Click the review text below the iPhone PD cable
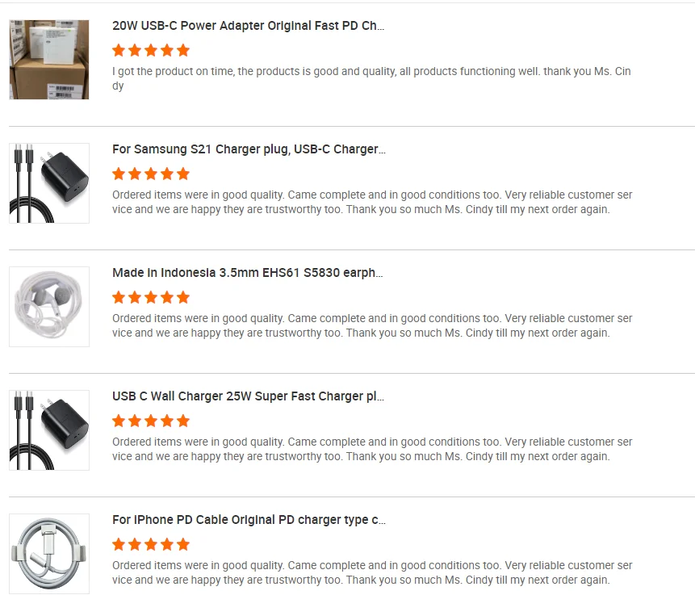Viewport: 695px width, 616px height. click(x=372, y=572)
